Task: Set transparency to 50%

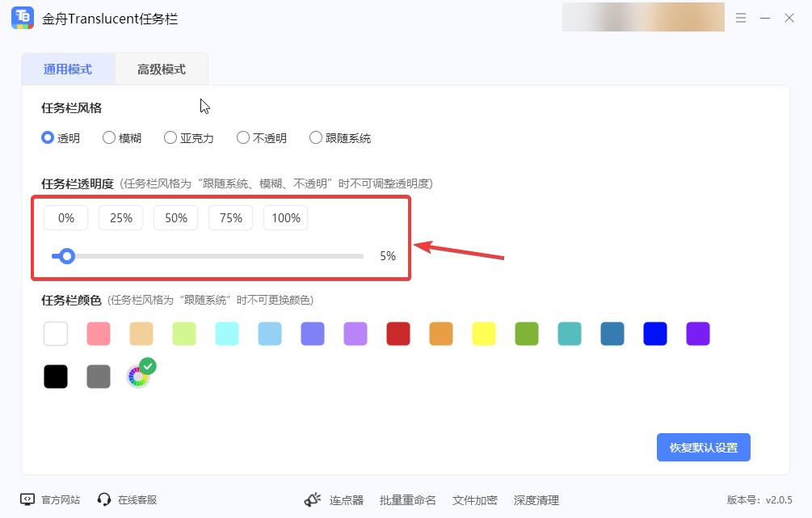Action: tap(175, 217)
